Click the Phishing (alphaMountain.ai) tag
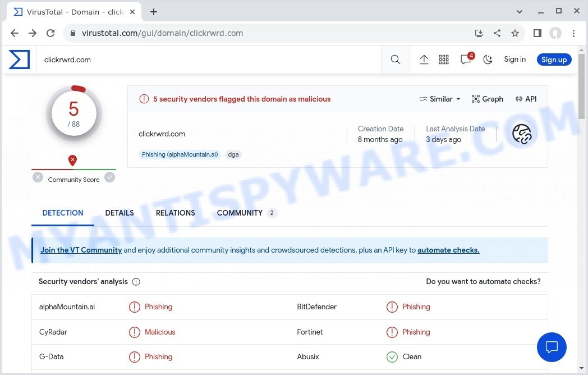588x375 pixels. coord(180,154)
